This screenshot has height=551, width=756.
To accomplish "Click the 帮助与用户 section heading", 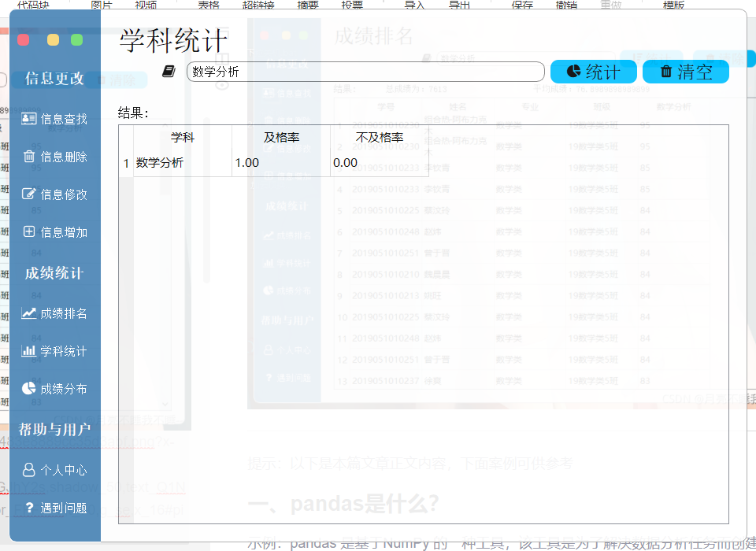I will coord(54,429).
